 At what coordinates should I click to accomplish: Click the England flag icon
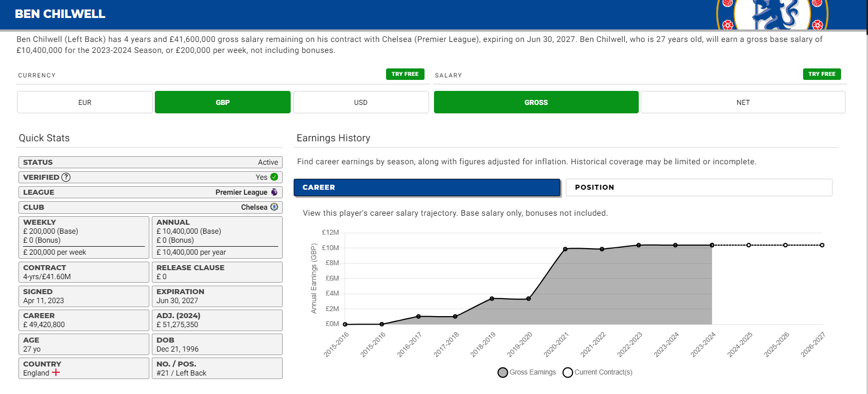[x=56, y=373]
